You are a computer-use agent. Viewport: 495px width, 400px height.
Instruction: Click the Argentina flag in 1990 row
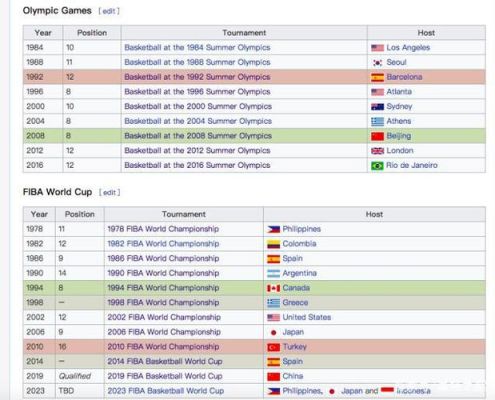coord(273,273)
